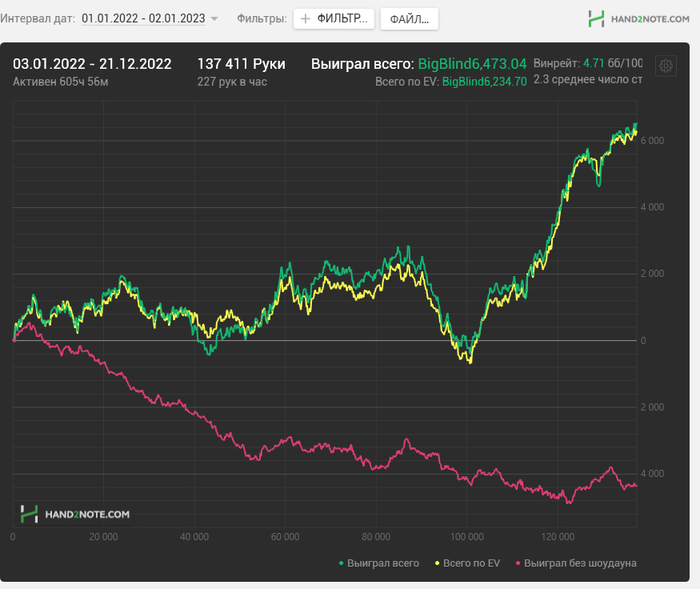Image resolution: width=700 pixels, height=589 pixels.
Task: Click the 03.01.2022 - 21.12.2022 date heading
Action: [x=92, y=64]
